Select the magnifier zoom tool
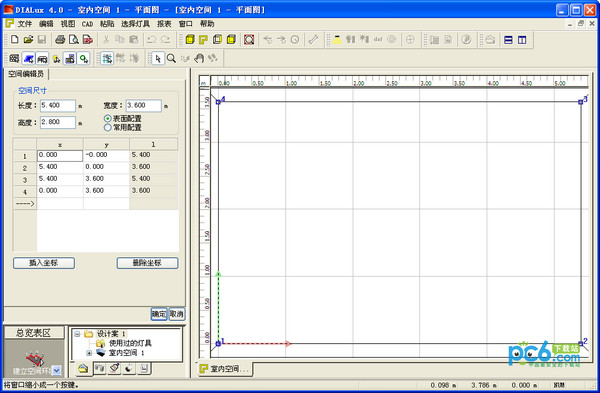 (x=171, y=59)
